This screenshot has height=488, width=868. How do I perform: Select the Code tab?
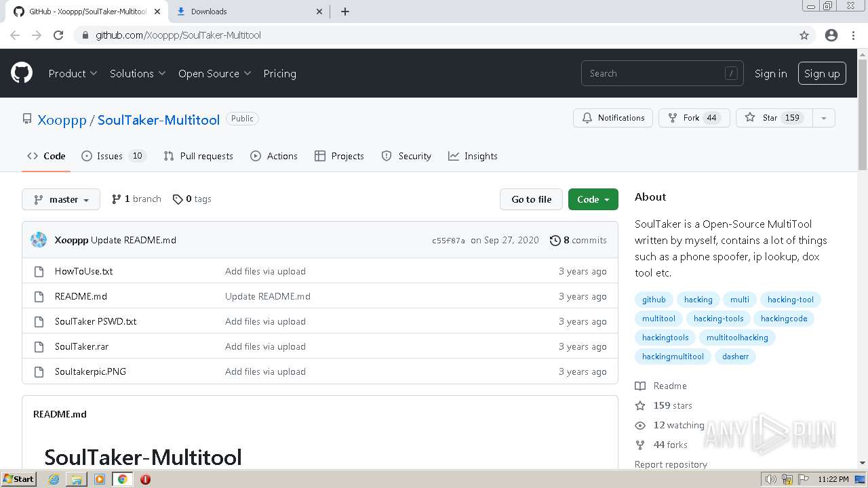tap(46, 156)
